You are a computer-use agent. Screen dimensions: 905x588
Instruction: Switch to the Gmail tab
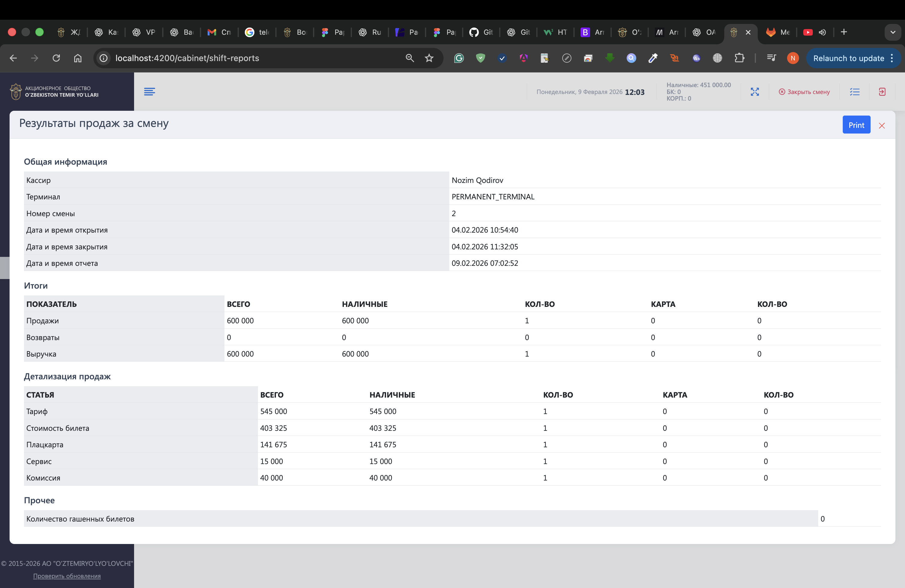219,32
